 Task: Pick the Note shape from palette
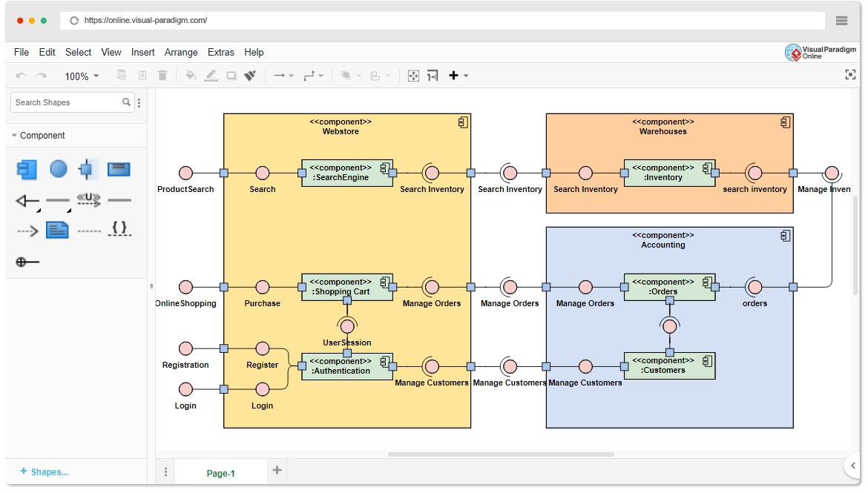[57, 231]
